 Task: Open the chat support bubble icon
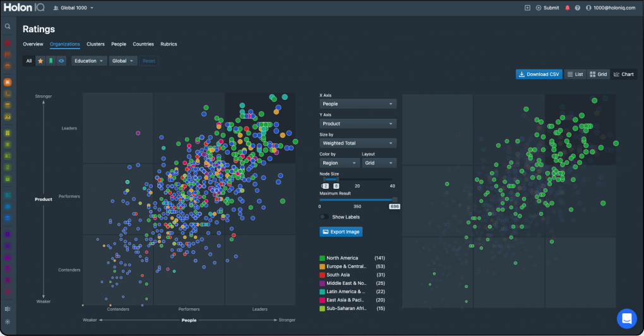[626, 318]
